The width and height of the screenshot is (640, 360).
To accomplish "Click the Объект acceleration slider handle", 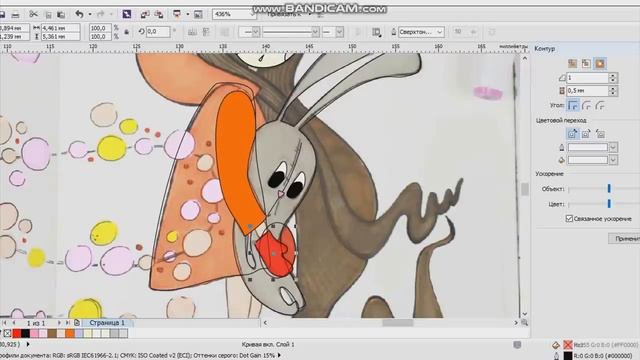I will 609,188.
